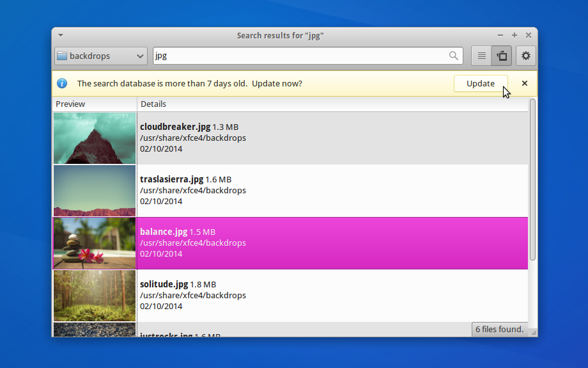This screenshot has width=588, height=368.
Task: Click the 1.3 MB size of cloudbreaker.jpg
Action: coord(226,127)
